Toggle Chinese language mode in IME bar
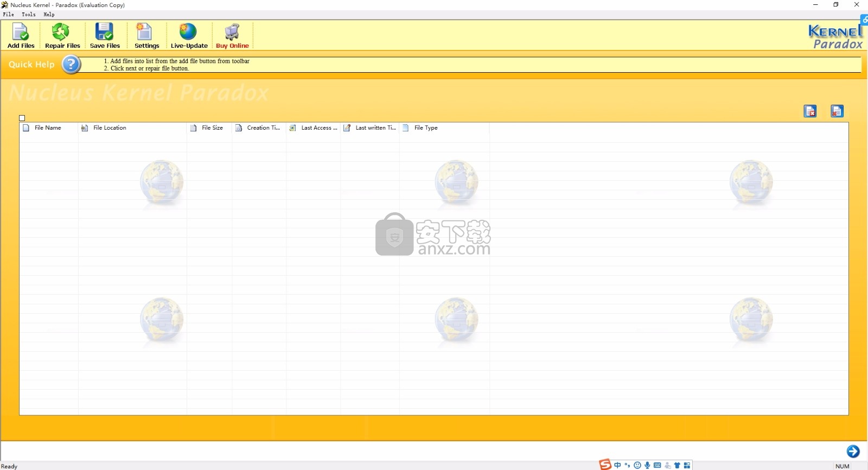This screenshot has height=470, width=868. tap(617, 465)
